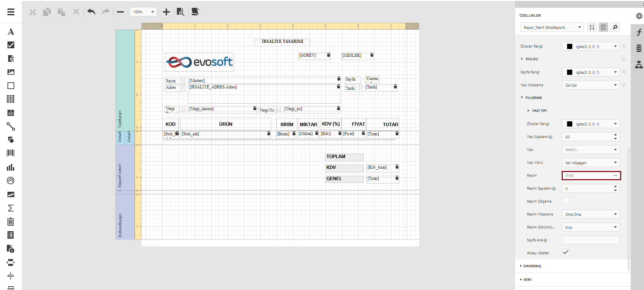Viewport: 644px width, 290px height.
Task: Open the Field List database panel
Action: (639, 48)
